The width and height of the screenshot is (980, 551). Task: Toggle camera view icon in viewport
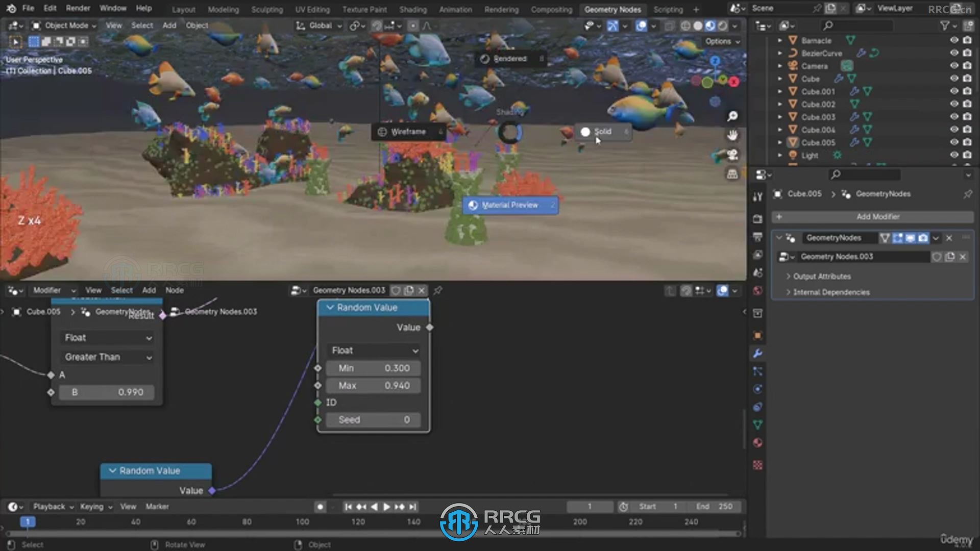(x=732, y=155)
